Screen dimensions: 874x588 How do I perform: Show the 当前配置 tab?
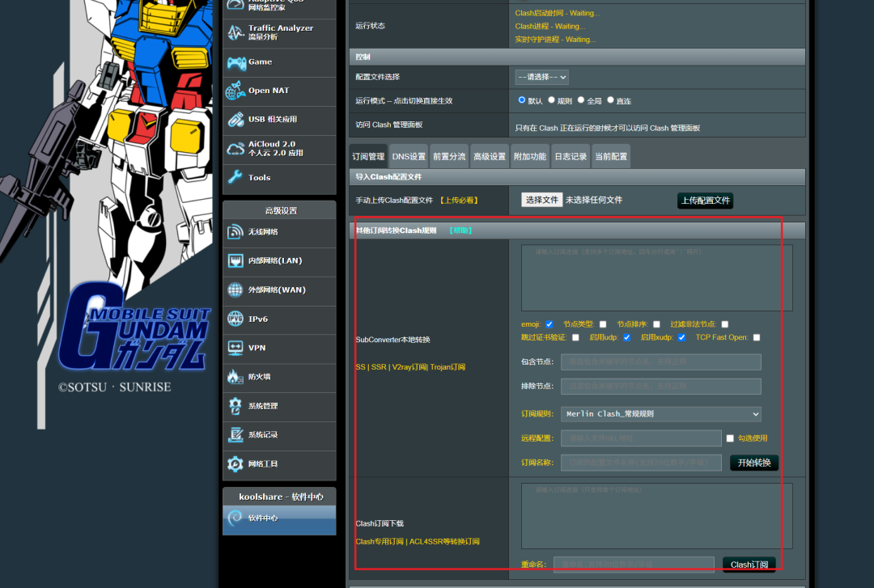[x=611, y=157]
